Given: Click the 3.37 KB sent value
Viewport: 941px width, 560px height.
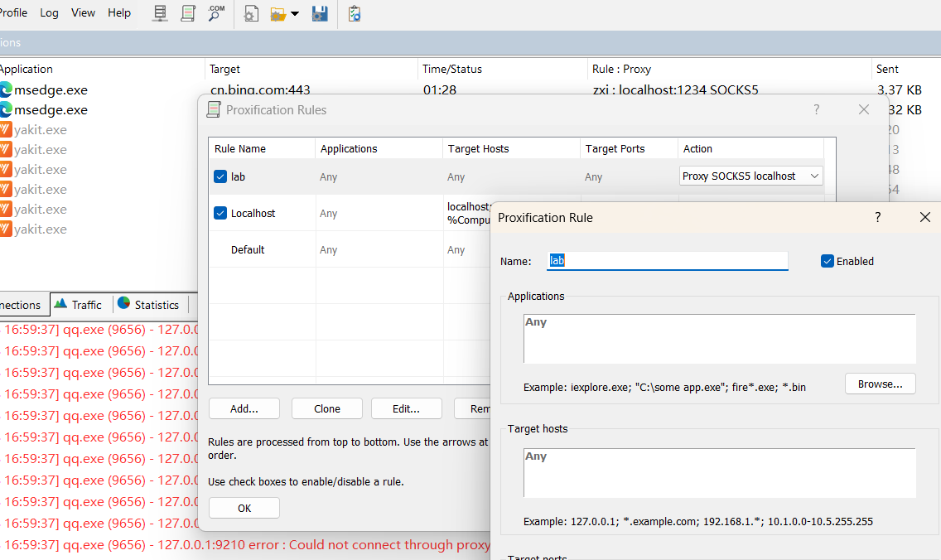Looking at the screenshot, I should pos(899,90).
